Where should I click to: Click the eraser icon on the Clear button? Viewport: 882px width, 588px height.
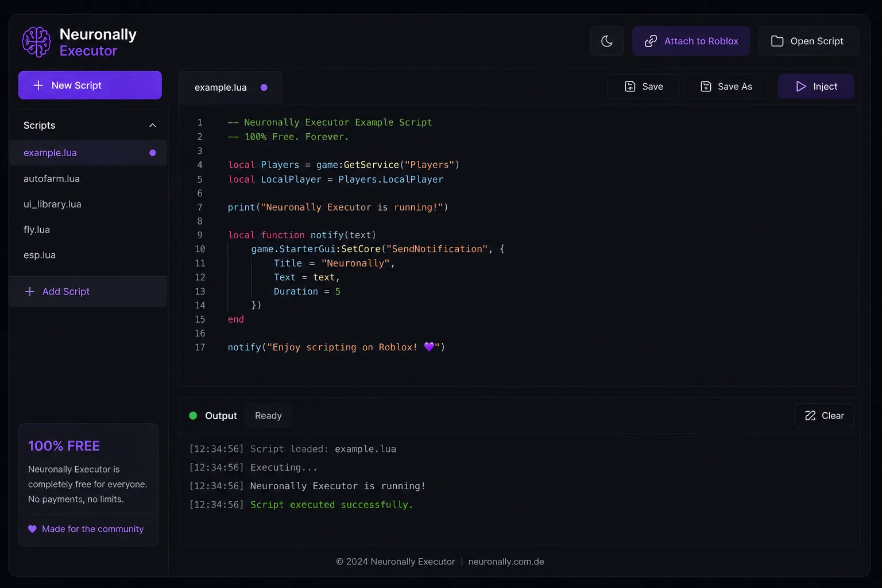tap(810, 415)
